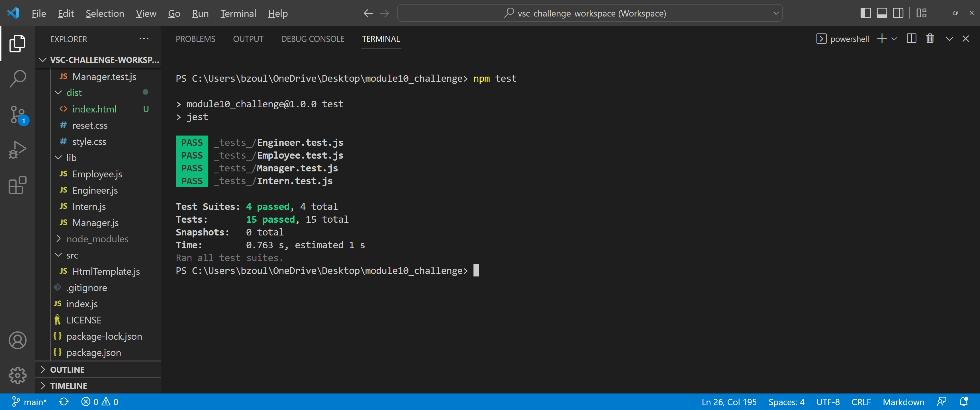Image resolution: width=980 pixels, height=410 pixels.
Task: Change CRLF end of line sequence
Action: pos(861,402)
